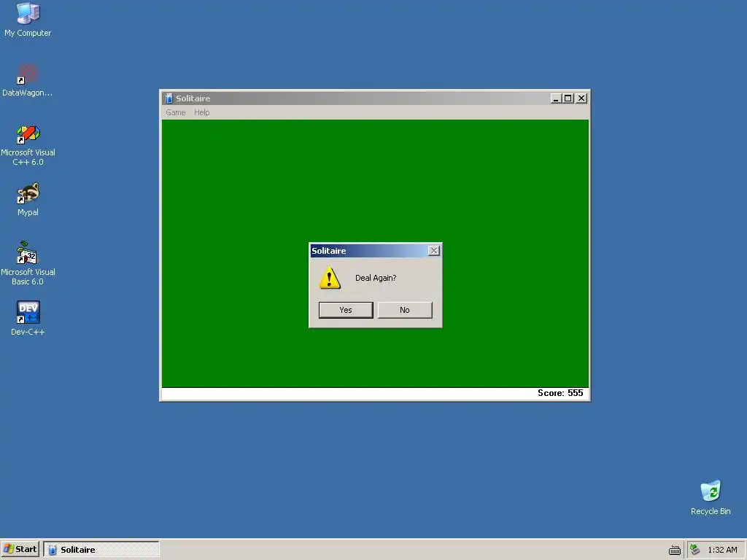Select the Recycle Bin icon
Screen dimensions: 747x560
711,497
